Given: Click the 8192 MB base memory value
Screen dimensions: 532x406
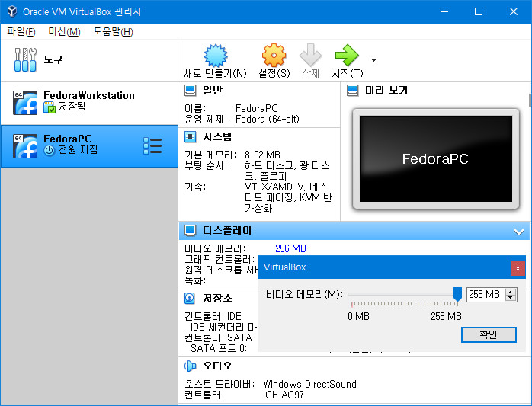Looking at the screenshot, I should tap(262, 155).
